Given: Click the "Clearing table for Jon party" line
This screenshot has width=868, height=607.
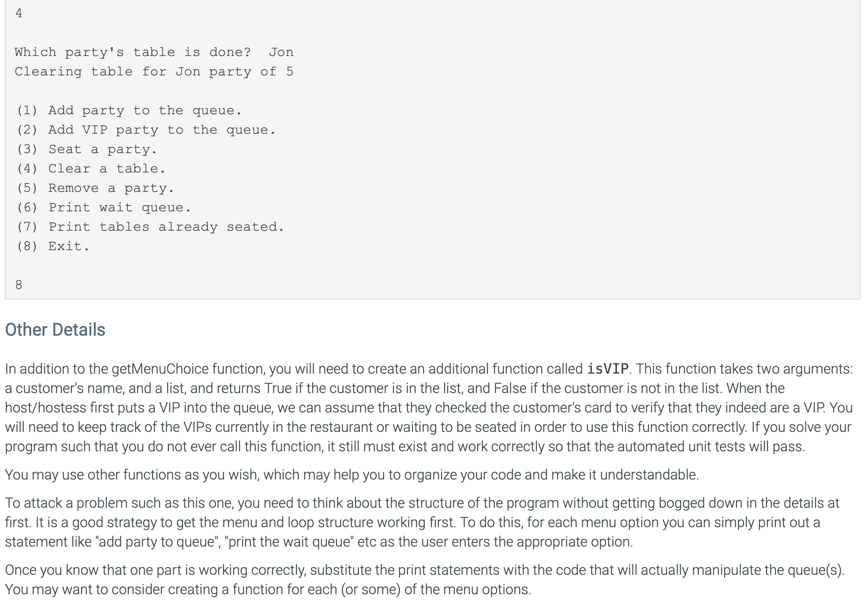Looking at the screenshot, I should coord(154,71).
